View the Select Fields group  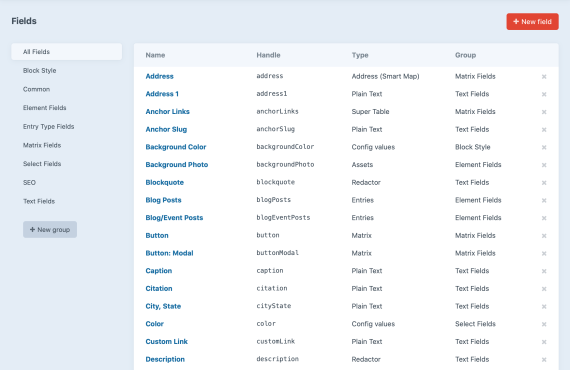point(42,164)
